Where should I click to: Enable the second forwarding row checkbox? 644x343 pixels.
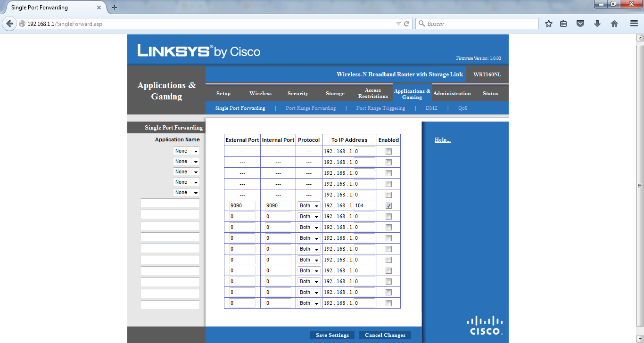(388, 162)
